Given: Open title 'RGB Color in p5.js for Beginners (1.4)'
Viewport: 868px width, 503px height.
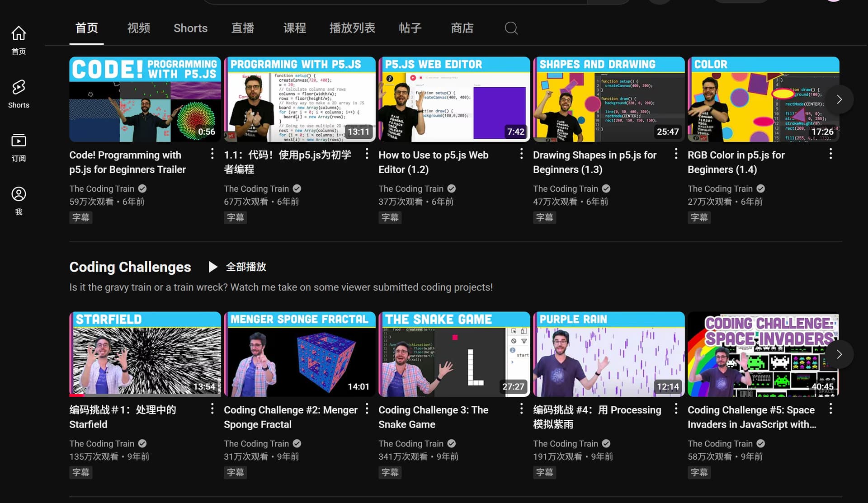Looking at the screenshot, I should tap(736, 162).
